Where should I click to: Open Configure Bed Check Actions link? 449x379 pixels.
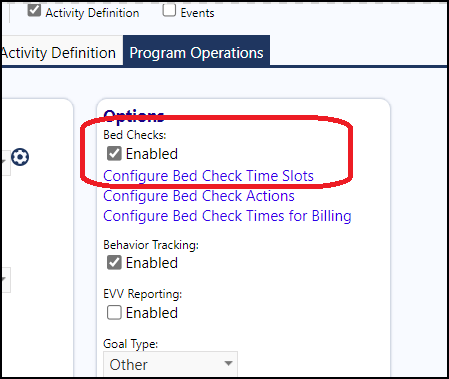[x=199, y=196]
